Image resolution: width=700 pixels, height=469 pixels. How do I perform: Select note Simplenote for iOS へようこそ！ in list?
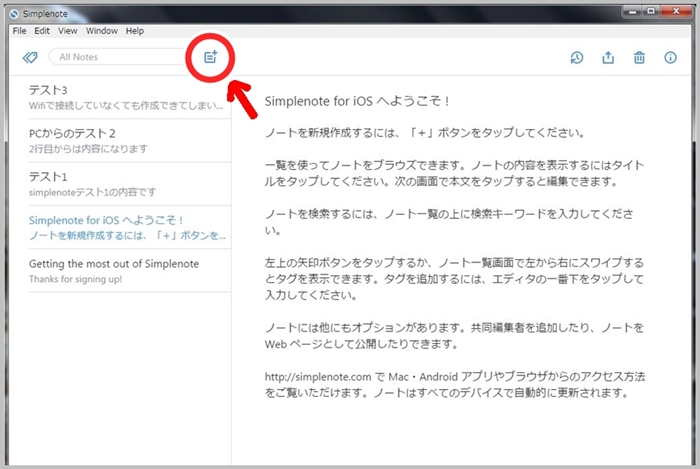(x=129, y=227)
